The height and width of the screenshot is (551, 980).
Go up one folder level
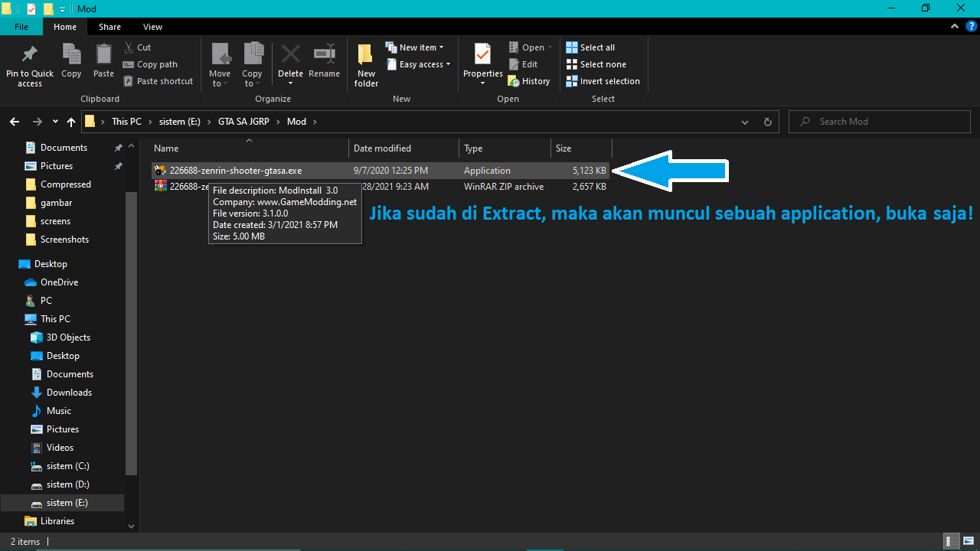[x=71, y=122]
